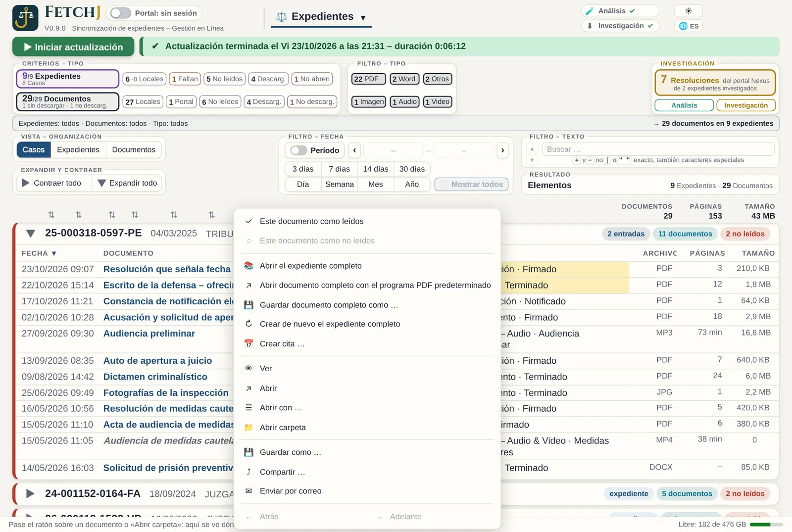This screenshot has width=792, height=532.
Task: Click the books icon for Abrir el expediente completo
Action: pos(249,266)
